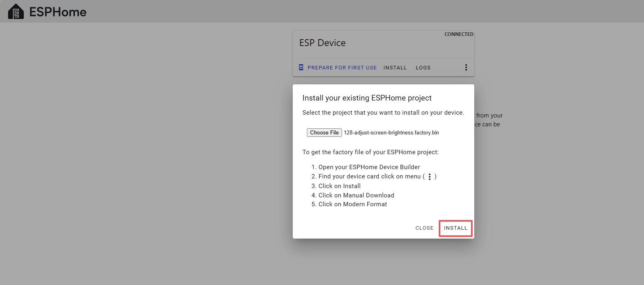Close the install project dialog
The width and height of the screenshot is (644, 285).
(424, 228)
